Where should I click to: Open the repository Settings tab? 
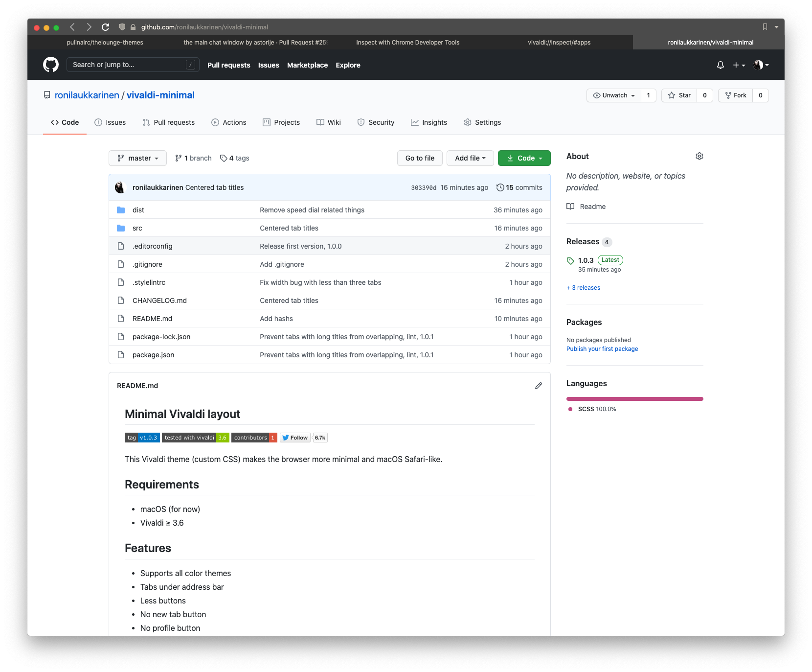coord(482,122)
